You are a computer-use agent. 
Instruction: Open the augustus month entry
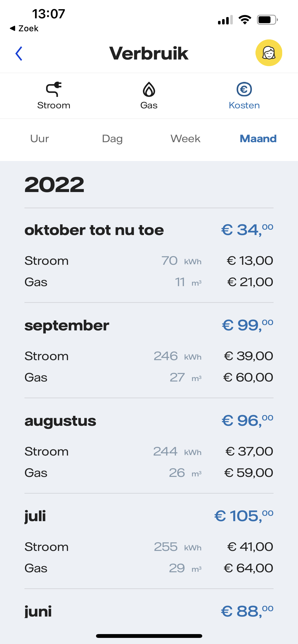[60, 421]
